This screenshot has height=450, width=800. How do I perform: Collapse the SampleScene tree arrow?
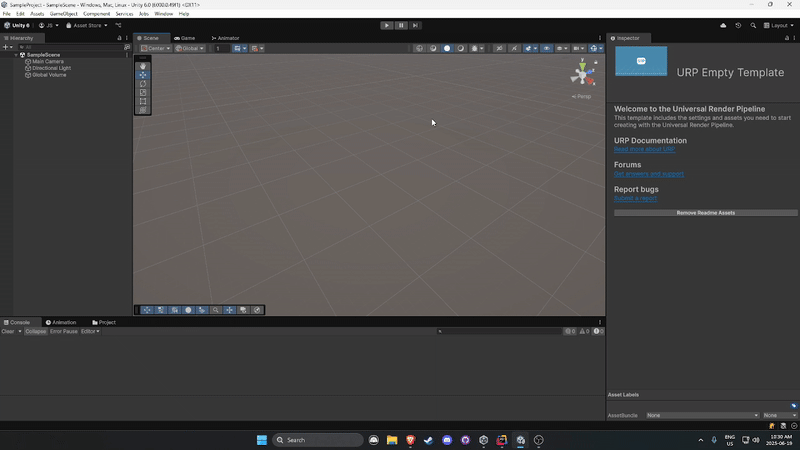tap(16, 55)
